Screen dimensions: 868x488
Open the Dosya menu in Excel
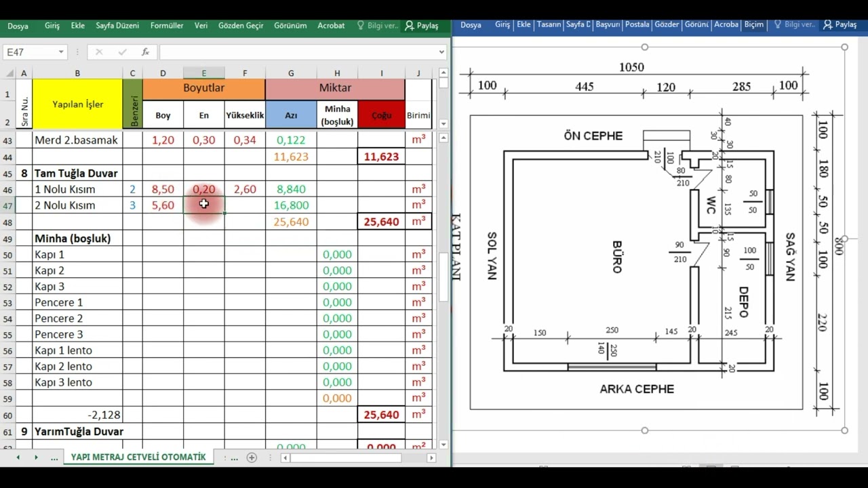coord(18,26)
